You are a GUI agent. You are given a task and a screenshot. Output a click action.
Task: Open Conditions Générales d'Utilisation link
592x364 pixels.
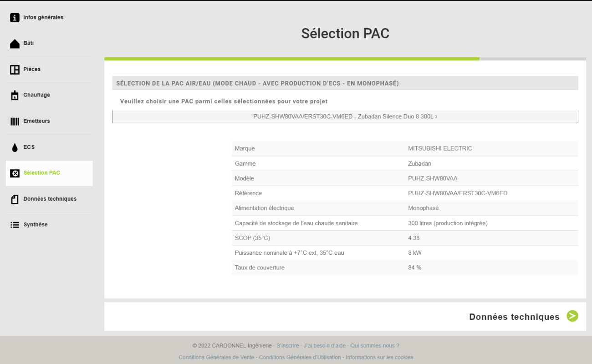coord(300,357)
